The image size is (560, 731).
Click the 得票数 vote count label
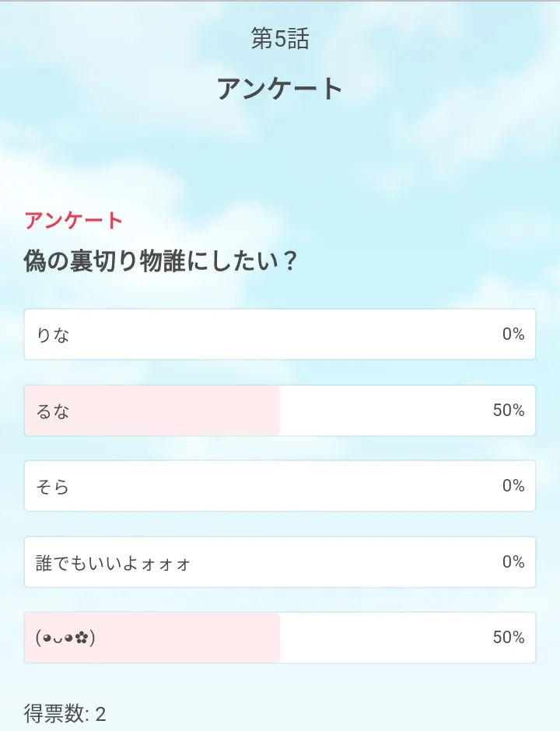point(57,714)
